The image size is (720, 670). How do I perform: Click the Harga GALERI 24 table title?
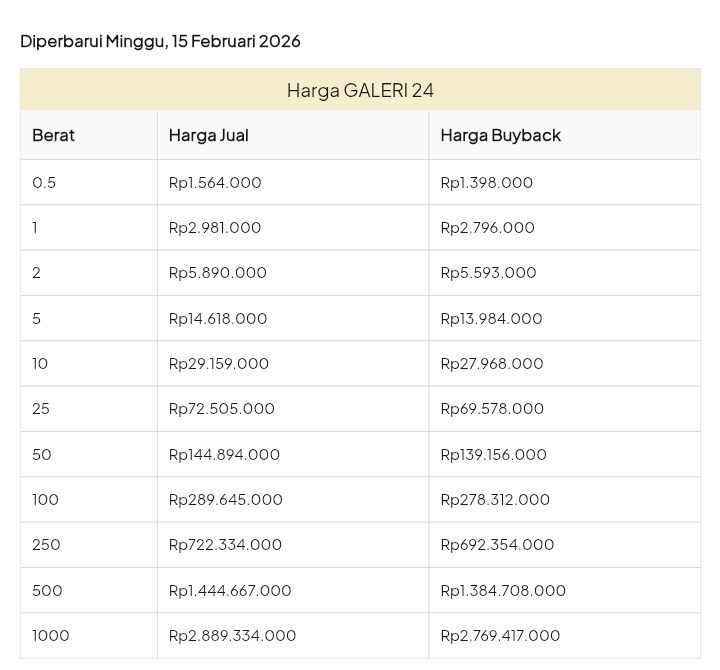(x=360, y=90)
